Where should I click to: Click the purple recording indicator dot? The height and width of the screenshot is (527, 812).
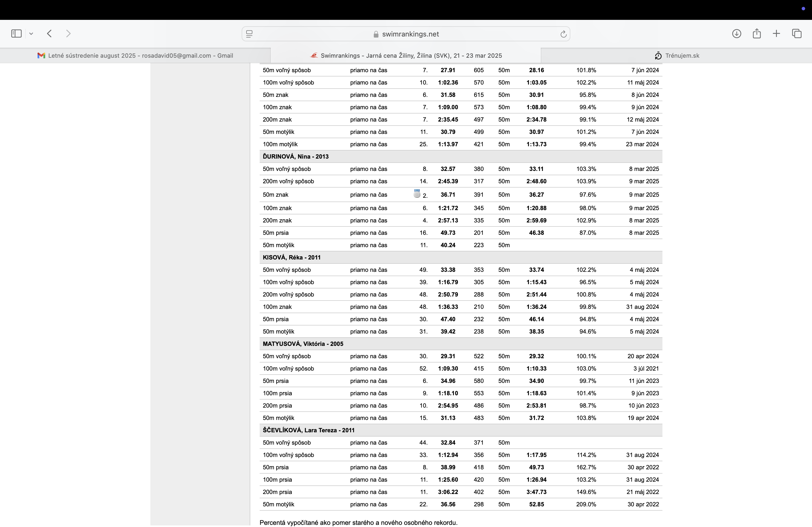803,9
